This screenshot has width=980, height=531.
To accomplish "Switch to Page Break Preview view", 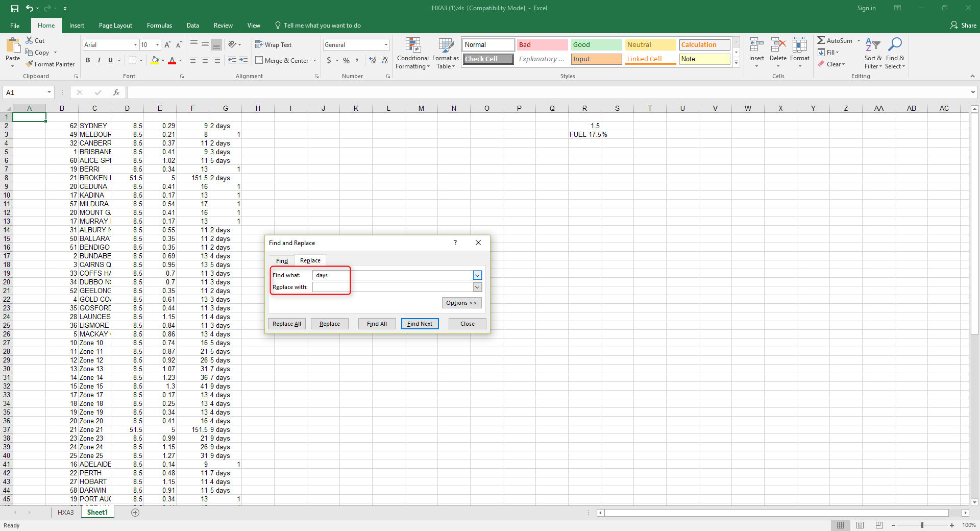I will pyautogui.click(x=879, y=525).
